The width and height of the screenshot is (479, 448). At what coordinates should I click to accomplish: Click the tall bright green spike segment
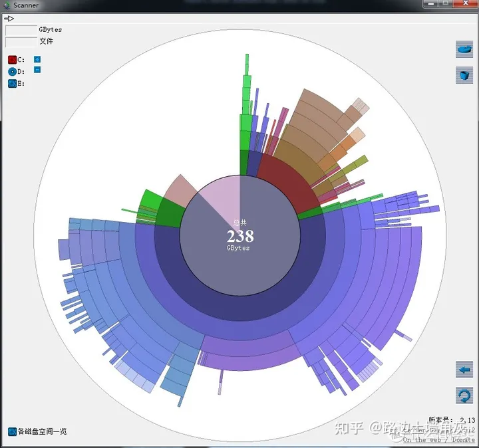coord(245,101)
